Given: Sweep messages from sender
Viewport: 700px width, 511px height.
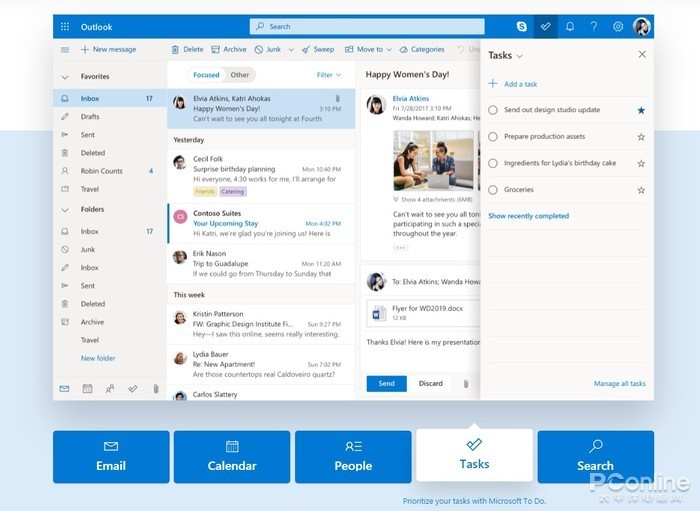Looking at the screenshot, I should click(x=318, y=50).
